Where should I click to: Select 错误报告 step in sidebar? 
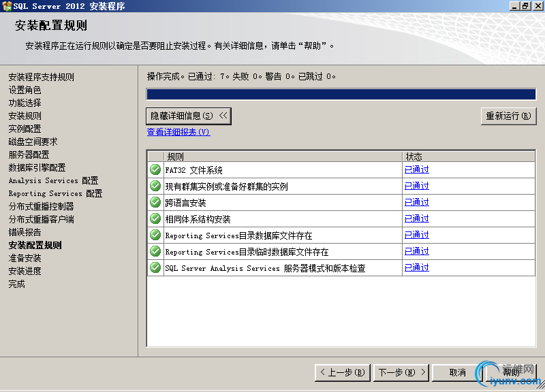(25, 232)
